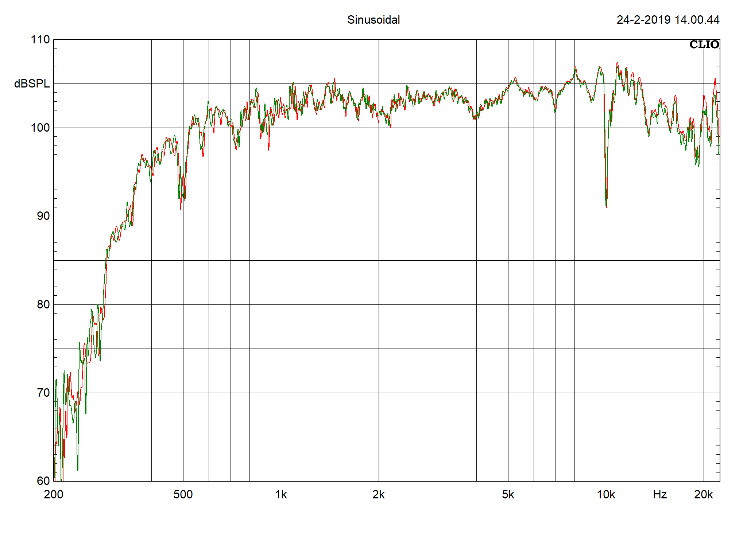Viewport: 747px width, 560px height.
Task: Click the 1k frequency axis label
Action: (x=281, y=494)
